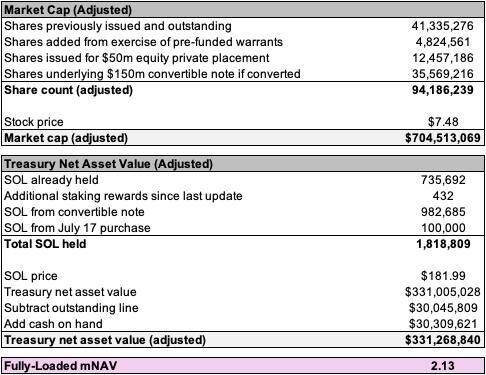Select the staking rewards value 432
Screen dimensions: 486x375
(x=443, y=196)
